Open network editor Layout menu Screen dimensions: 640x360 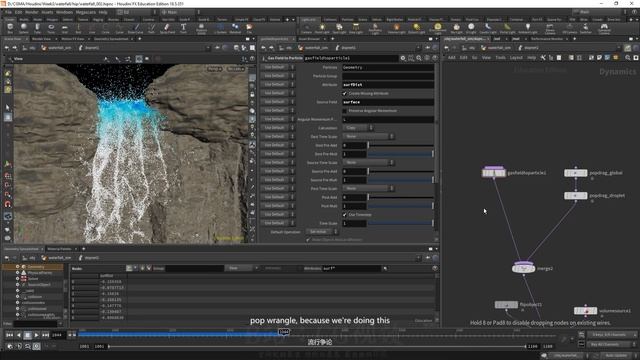(x=516, y=58)
